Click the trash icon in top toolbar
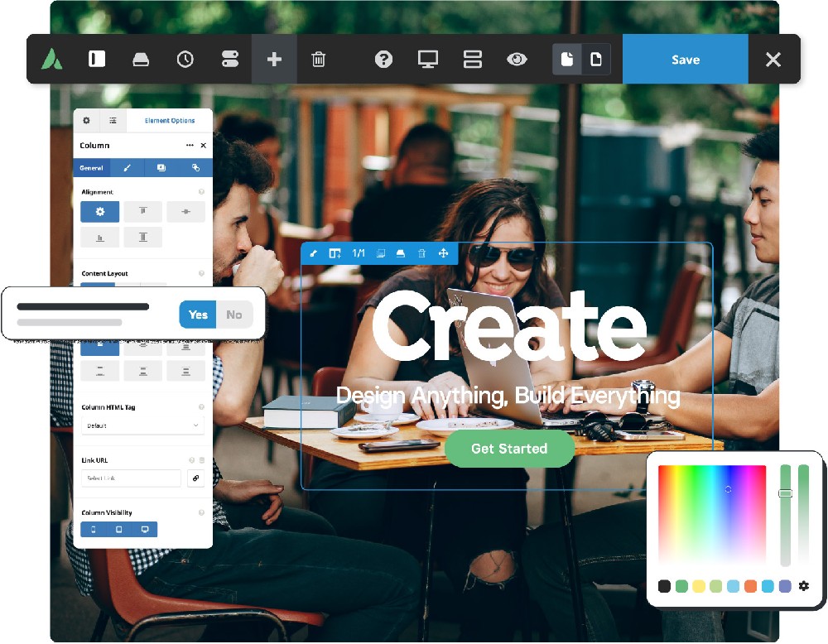828x644 pixels. click(318, 60)
